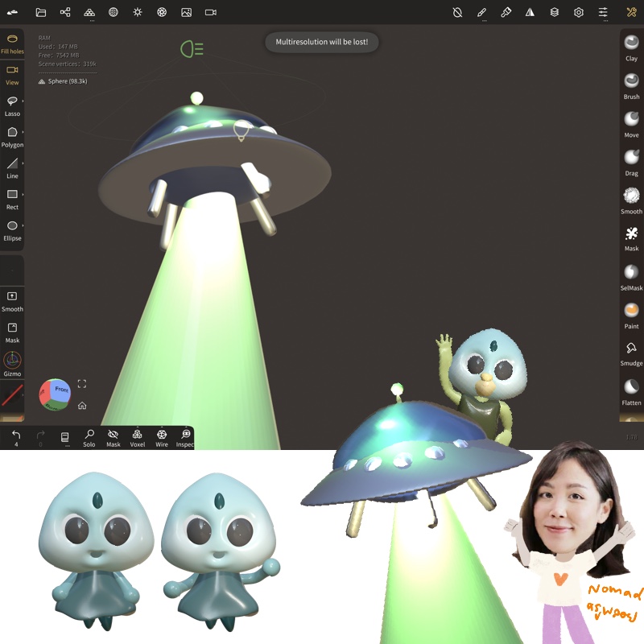Open the Layers stack menu
Image resolution: width=644 pixels, height=644 pixels.
(555, 12)
